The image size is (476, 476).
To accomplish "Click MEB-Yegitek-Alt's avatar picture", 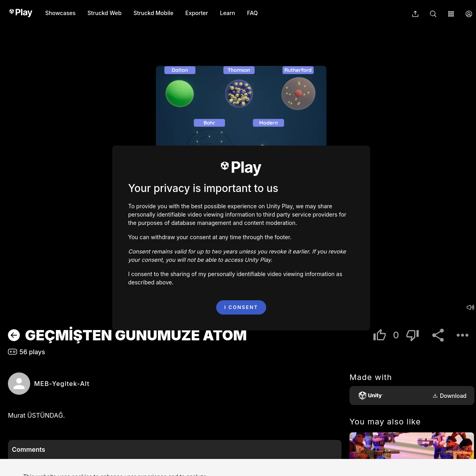I will (19, 384).
